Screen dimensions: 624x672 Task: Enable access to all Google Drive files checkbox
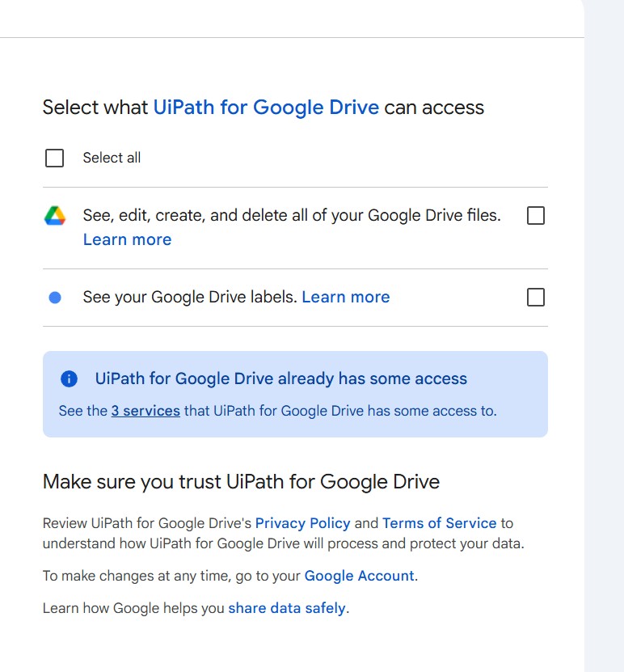pos(535,216)
